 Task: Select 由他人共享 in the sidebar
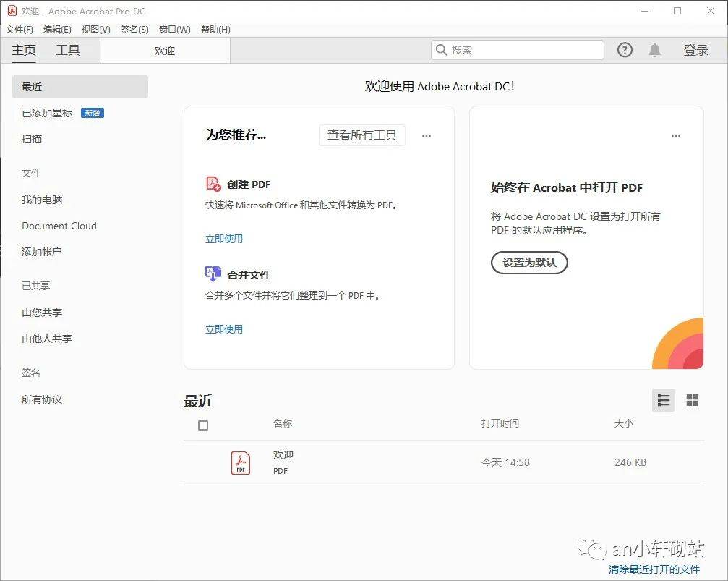[47, 339]
